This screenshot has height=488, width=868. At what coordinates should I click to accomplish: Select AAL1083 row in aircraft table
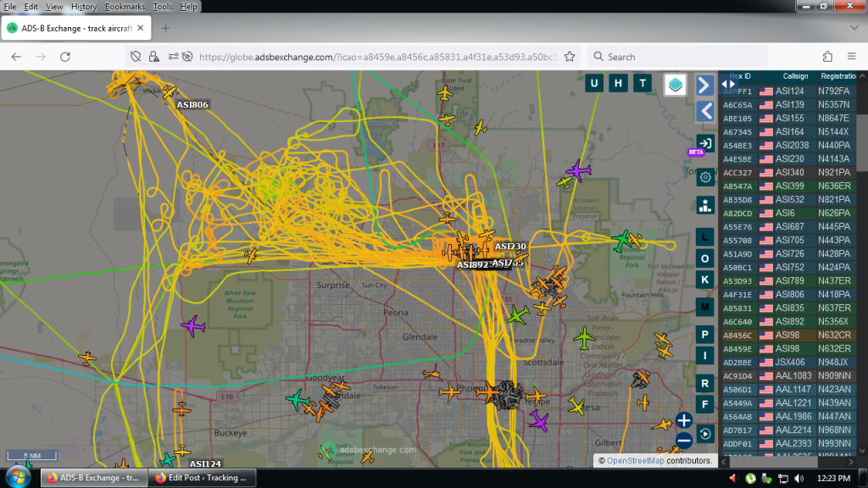point(788,375)
